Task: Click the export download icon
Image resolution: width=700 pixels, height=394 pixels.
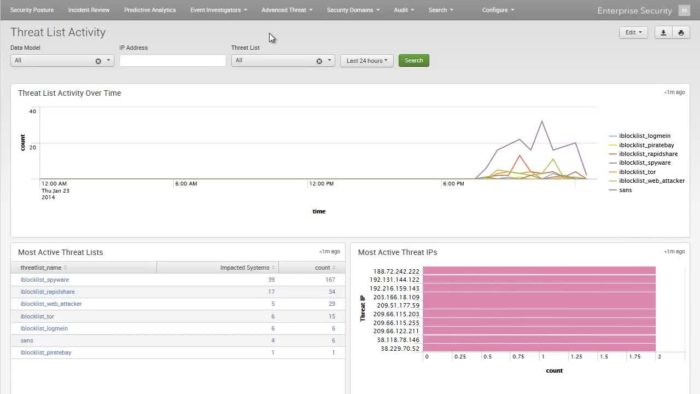Action: (x=663, y=33)
